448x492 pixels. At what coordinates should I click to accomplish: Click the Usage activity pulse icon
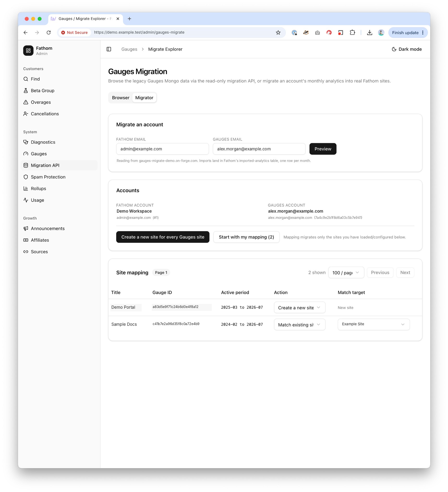(x=26, y=200)
